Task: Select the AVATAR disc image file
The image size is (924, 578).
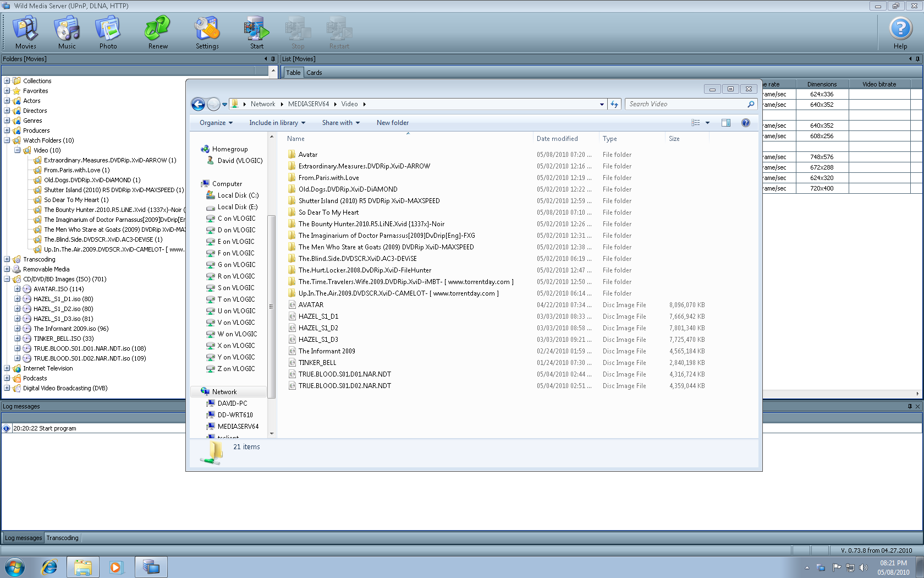Action: pyautogui.click(x=311, y=304)
